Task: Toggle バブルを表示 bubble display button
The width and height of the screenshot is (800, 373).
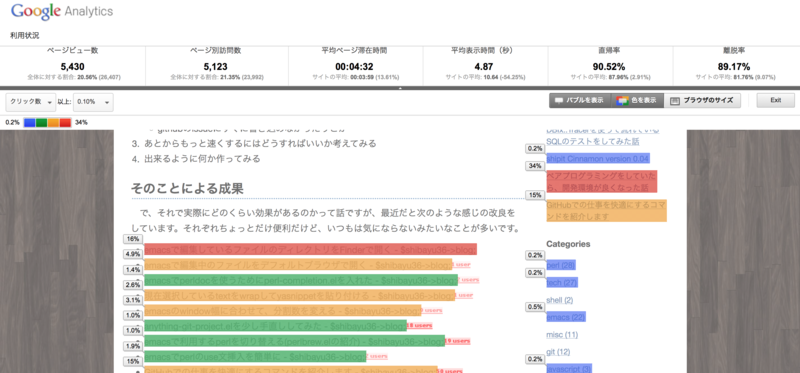Action: point(580,101)
